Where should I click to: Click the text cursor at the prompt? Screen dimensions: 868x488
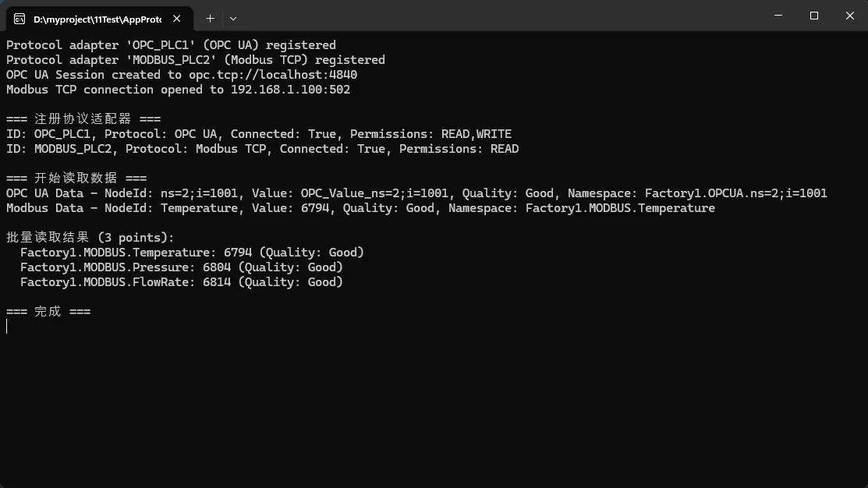7,327
